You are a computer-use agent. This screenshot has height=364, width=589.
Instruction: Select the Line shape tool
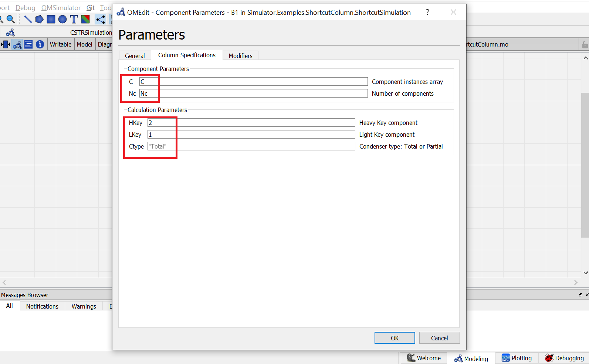click(x=28, y=19)
